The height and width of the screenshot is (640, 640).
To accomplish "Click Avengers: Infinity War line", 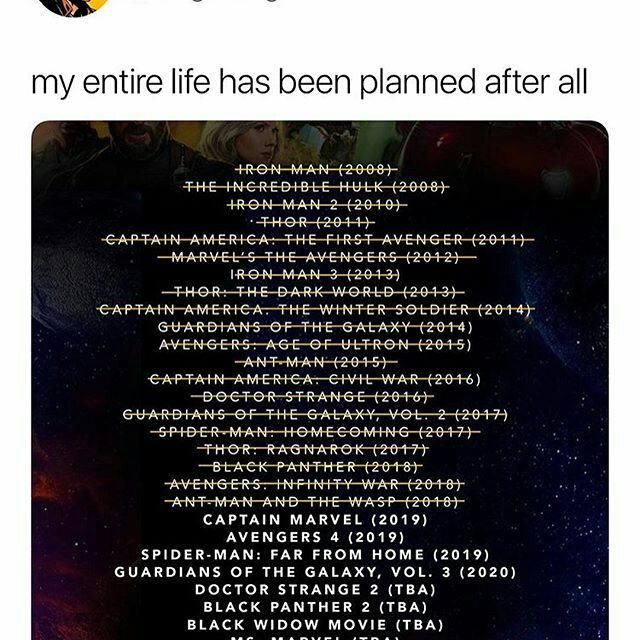I will (x=315, y=484).
